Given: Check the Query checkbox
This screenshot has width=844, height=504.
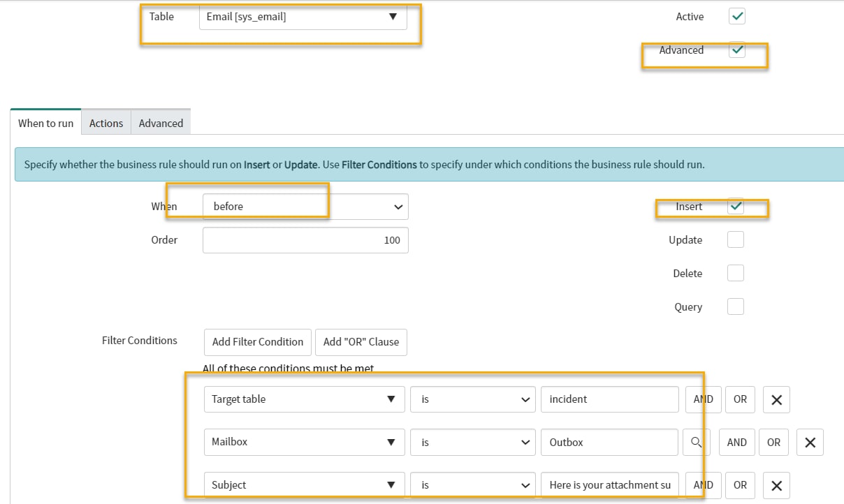Looking at the screenshot, I should click(735, 306).
